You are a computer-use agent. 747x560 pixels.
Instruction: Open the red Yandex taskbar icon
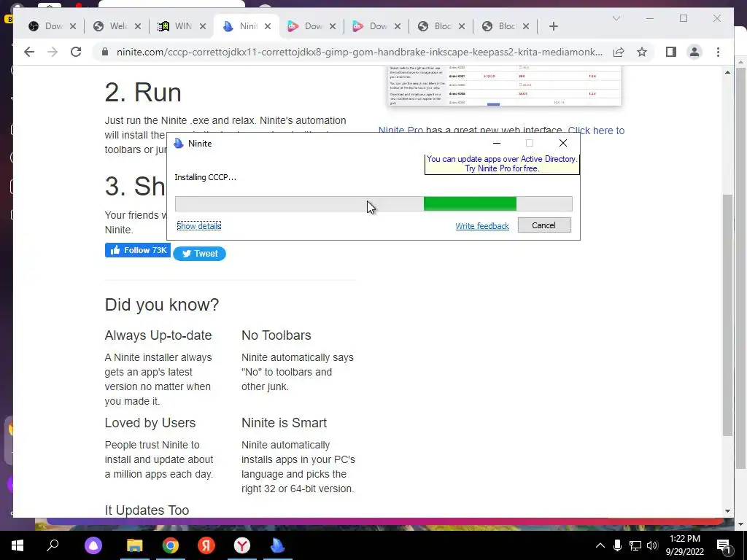coord(206,545)
